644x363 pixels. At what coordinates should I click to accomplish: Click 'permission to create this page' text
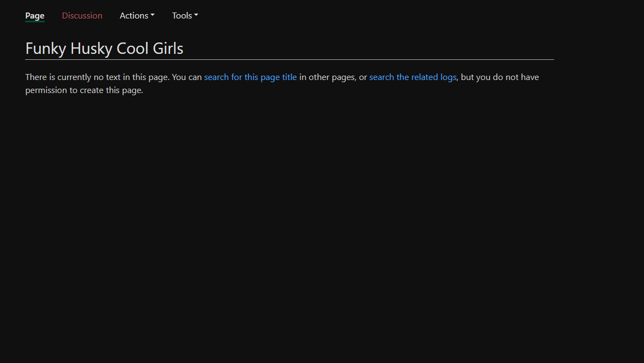coord(84,90)
